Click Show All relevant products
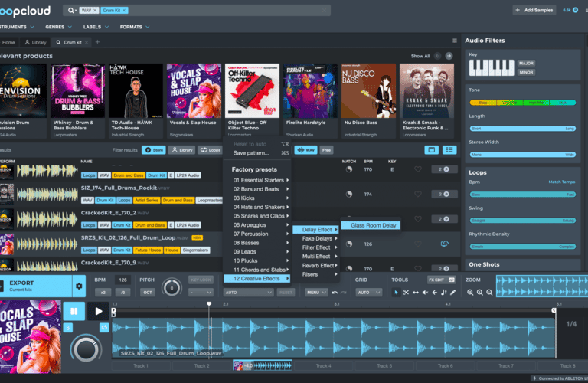This screenshot has width=588, height=383. (420, 56)
